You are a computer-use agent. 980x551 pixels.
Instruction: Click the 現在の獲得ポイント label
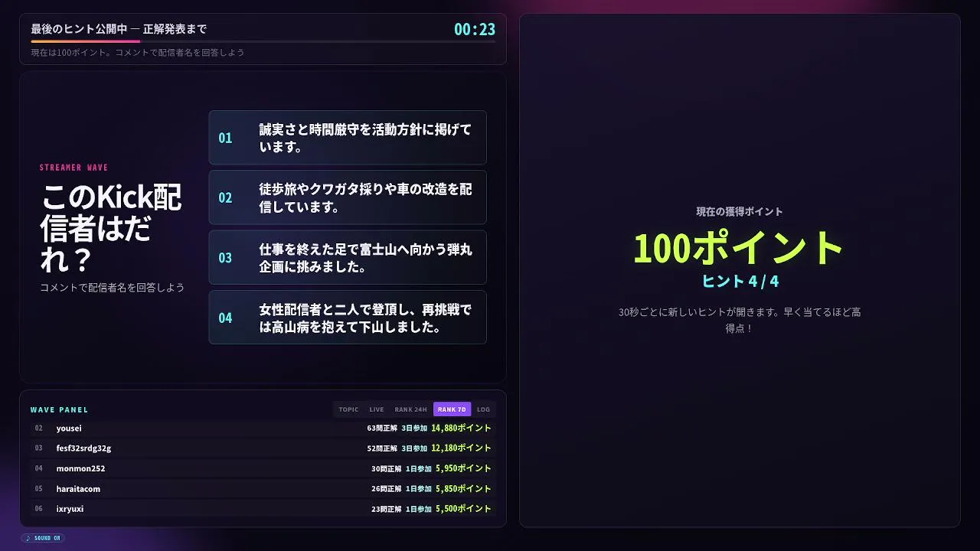(740, 211)
